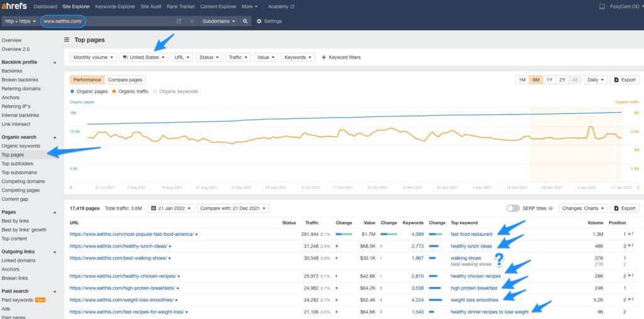Open Compare with 21 Dec 2021 dropdown
Image resolution: width=644 pixels, height=319 pixels.
(x=233, y=208)
